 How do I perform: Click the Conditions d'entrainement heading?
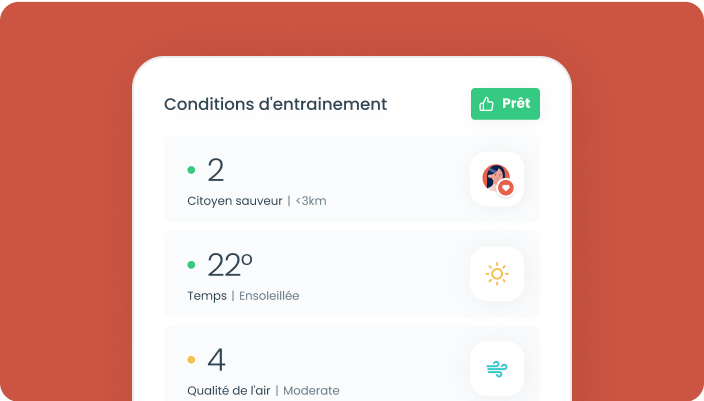275,104
